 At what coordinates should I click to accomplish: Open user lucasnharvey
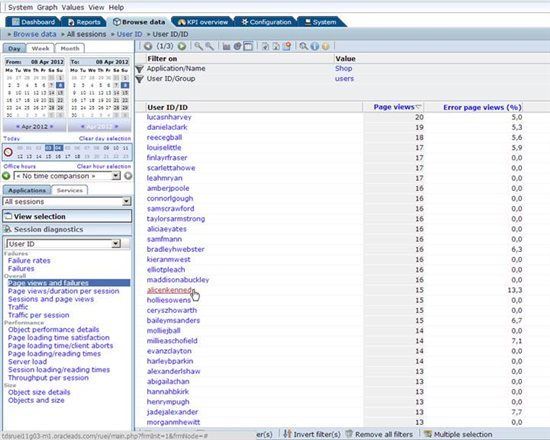point(169,117)
